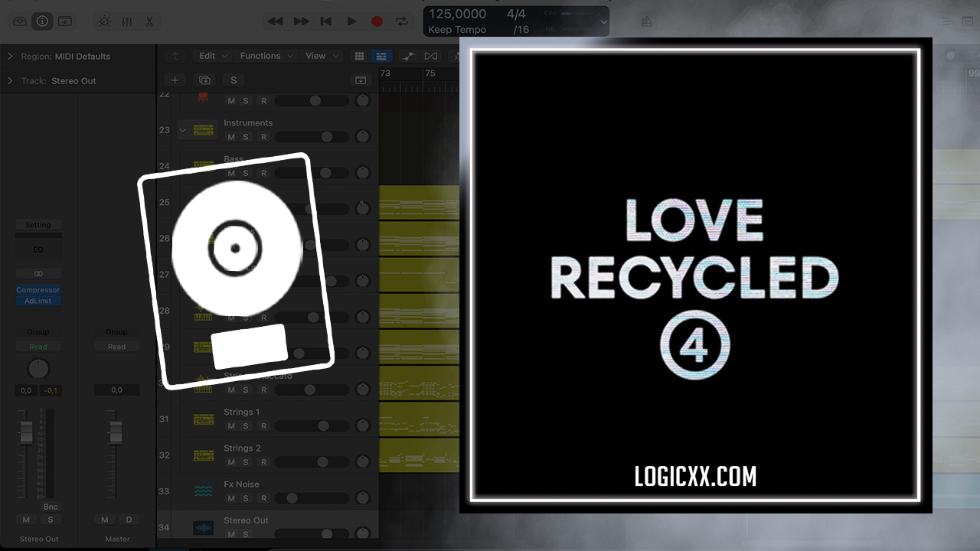The height and width of the screenshot is (551, 980).
Task: Toggle the Flex bowtie button
Action: [431, 56]
